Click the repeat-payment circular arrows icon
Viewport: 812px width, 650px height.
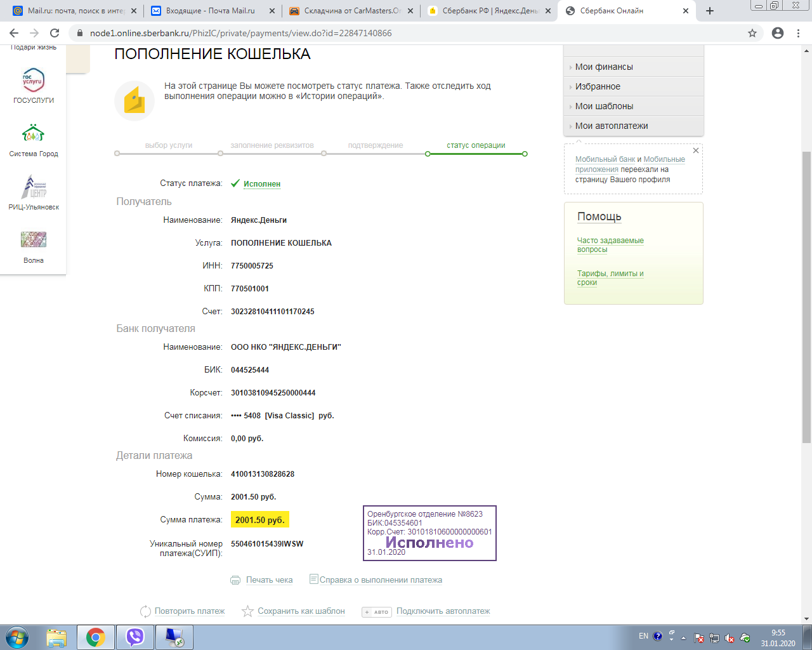click(x=145, y=611)
